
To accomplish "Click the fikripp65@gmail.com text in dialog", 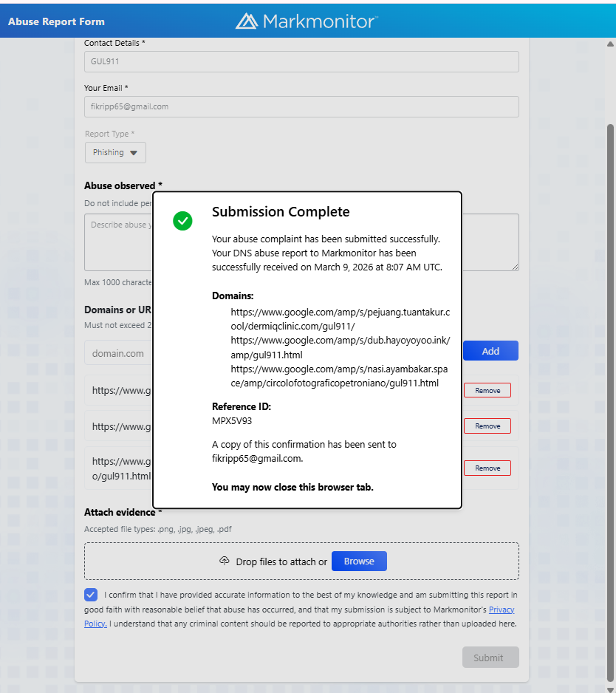I will (x=257, y=459).
